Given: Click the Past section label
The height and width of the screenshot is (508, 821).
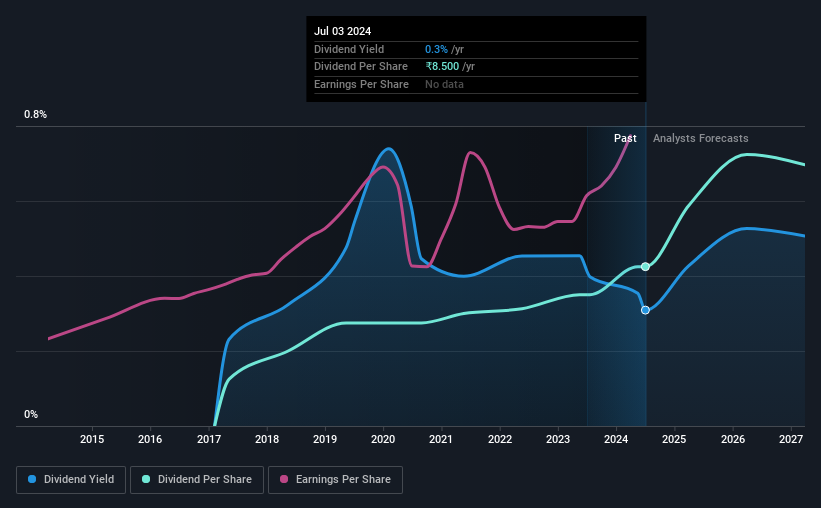Looking at the screenshot, I should point(625,138).
